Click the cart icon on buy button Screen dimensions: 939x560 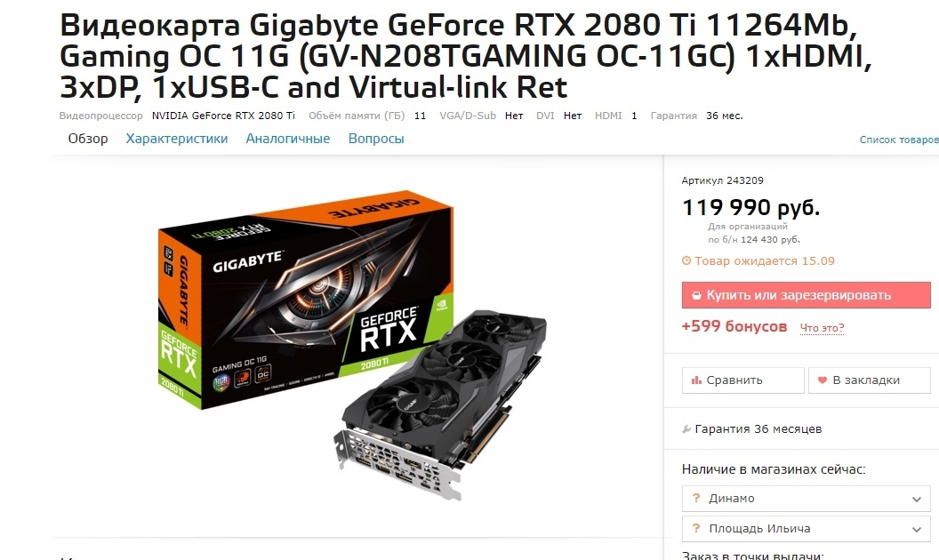(696, 295)
